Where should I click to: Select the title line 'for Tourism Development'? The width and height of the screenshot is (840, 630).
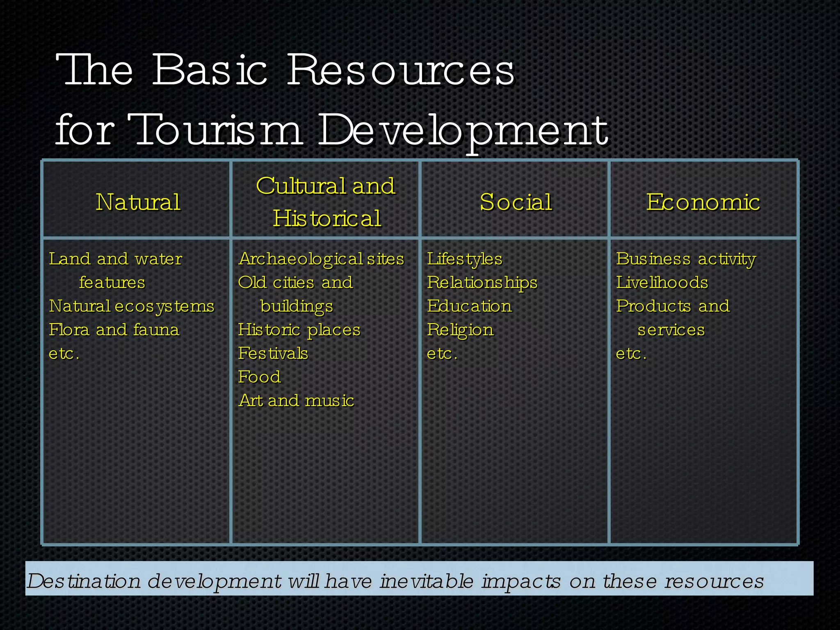pyautogui.click(x=332, y=132)
